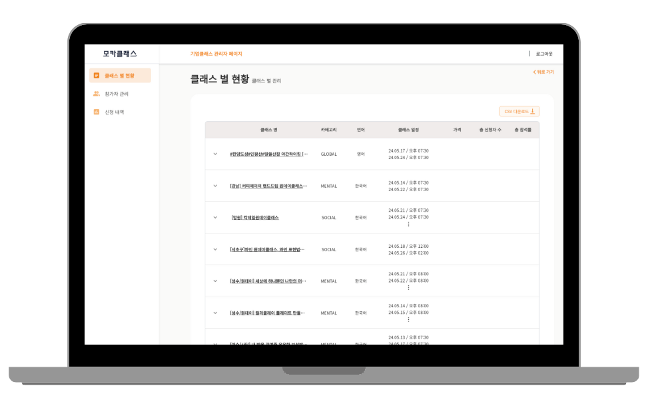Image resolution: width=652 pixels, height=396 pixels.
Task: Click the 가격 column header
Action: (x=457, y=130)
